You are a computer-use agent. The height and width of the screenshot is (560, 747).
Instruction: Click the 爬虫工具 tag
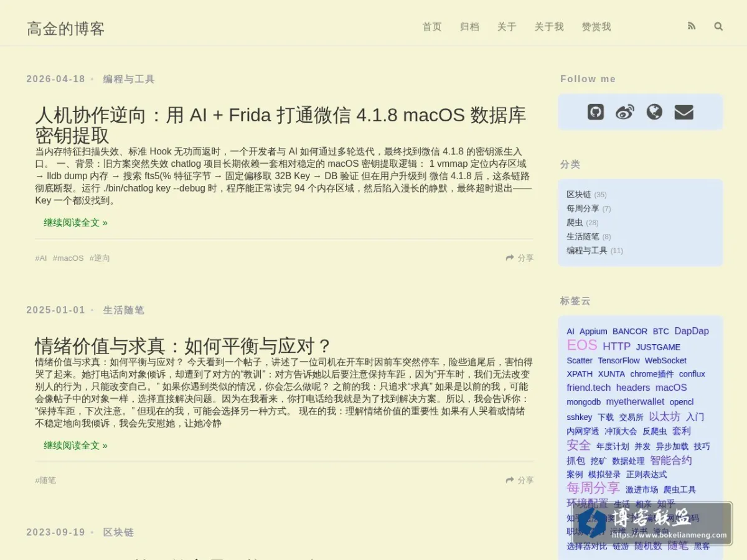point(680,490)
